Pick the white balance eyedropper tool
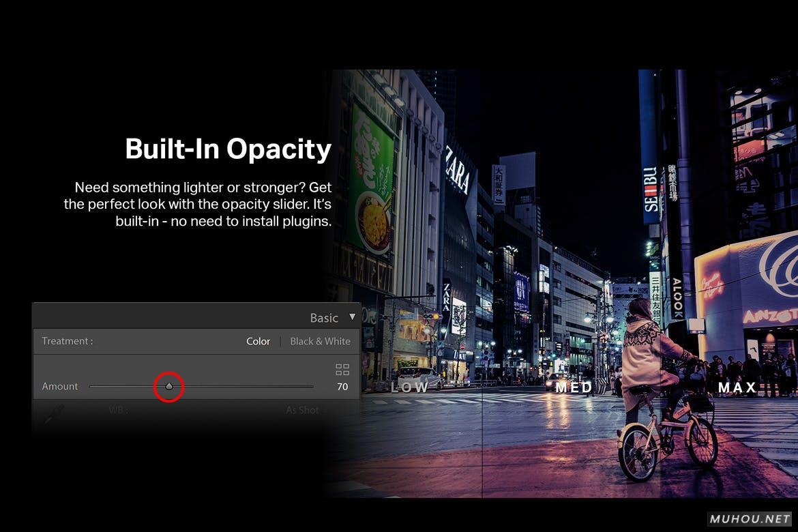 53,414
